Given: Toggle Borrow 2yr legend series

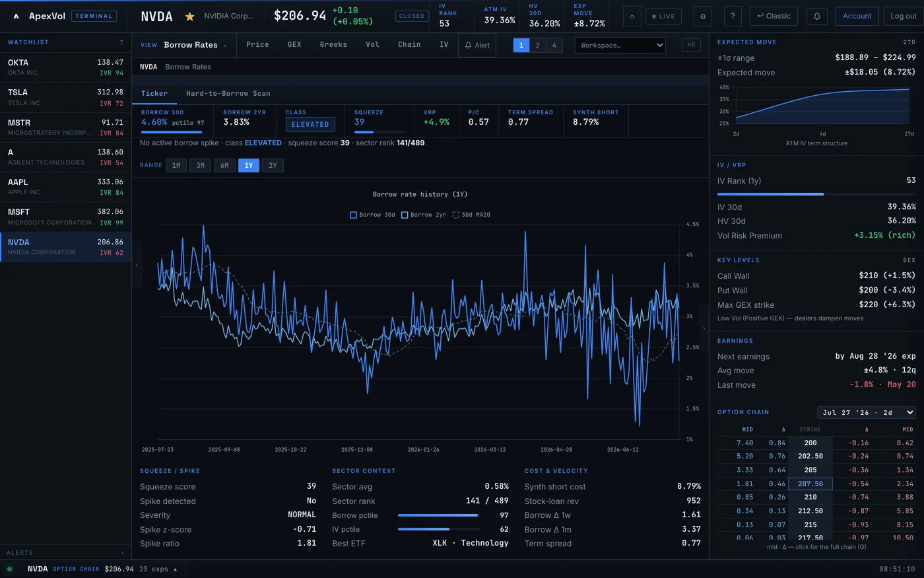Looking at the screenshot, I should click(424, 215).
